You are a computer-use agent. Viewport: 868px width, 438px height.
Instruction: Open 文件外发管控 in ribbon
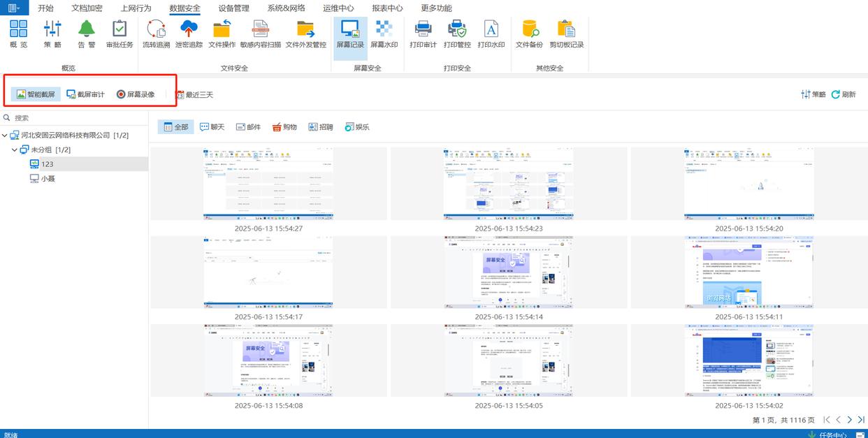305,34
